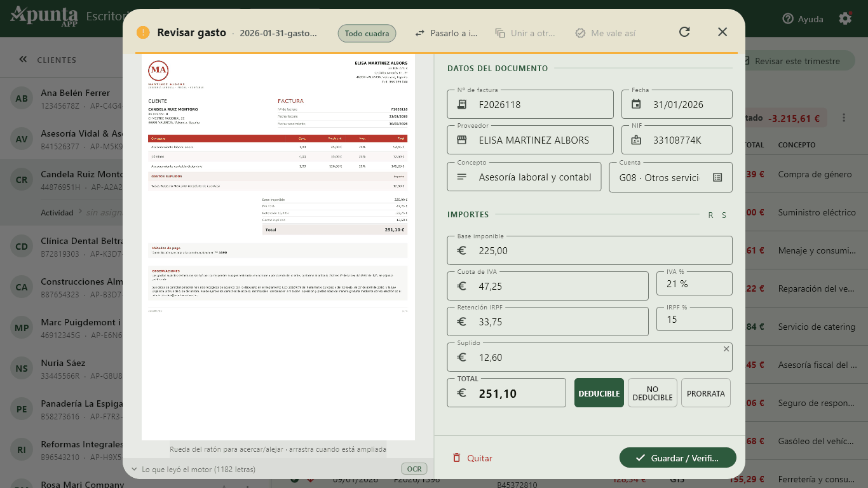Open account list icon in Cuenta field
868x488 pixels.
(x=717, y=178)
